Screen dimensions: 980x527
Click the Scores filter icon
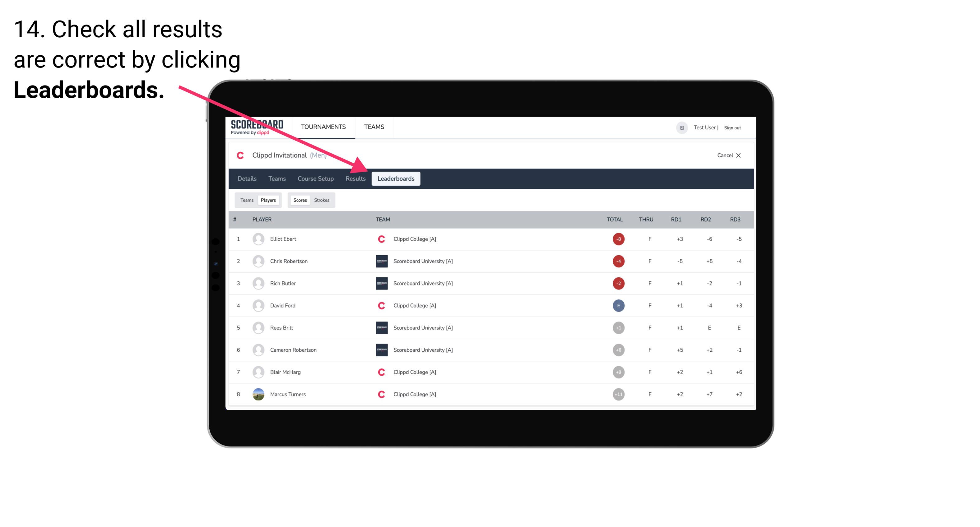coord(300,200)
